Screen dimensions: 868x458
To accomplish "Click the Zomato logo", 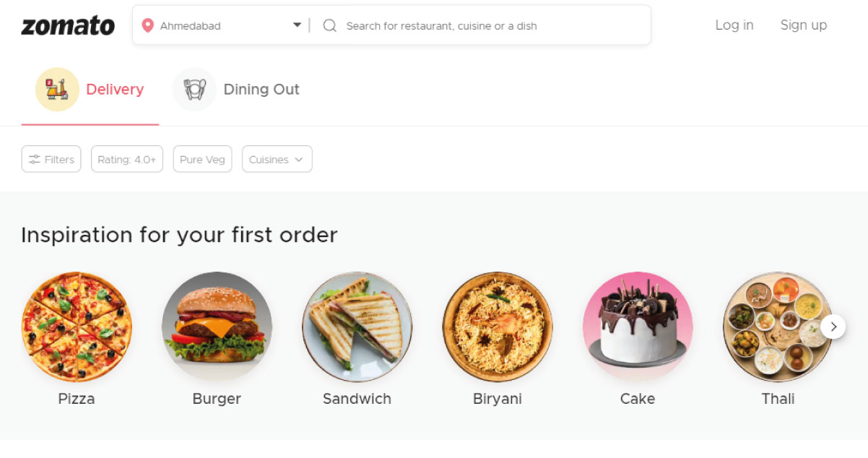I will coord(68,26).
